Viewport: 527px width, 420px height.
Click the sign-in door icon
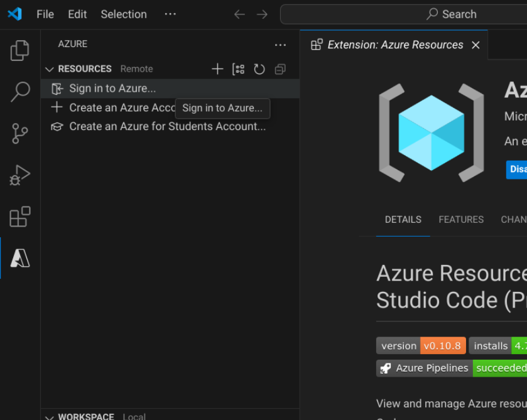57,89
